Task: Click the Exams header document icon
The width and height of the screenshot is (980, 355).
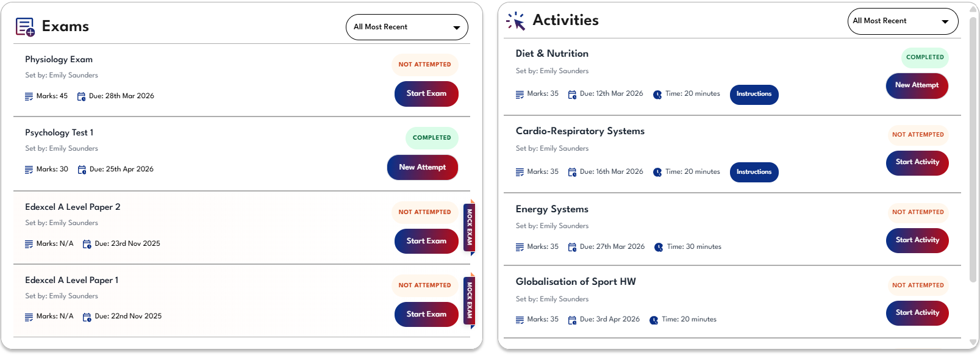Action: click(x=25, y=27)
